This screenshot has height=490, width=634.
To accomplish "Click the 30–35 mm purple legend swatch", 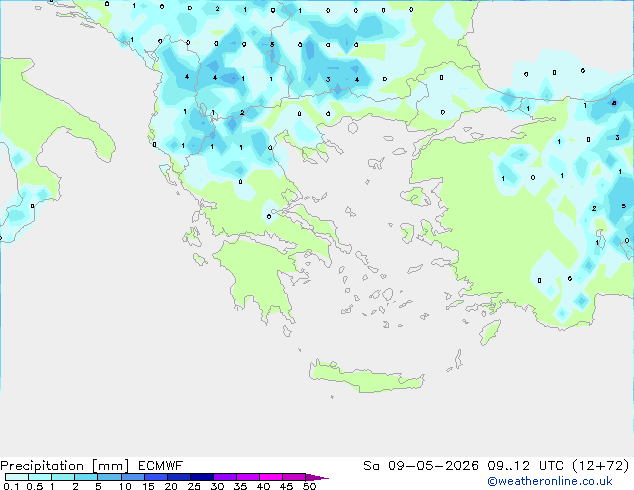I will tap(225, 477).
